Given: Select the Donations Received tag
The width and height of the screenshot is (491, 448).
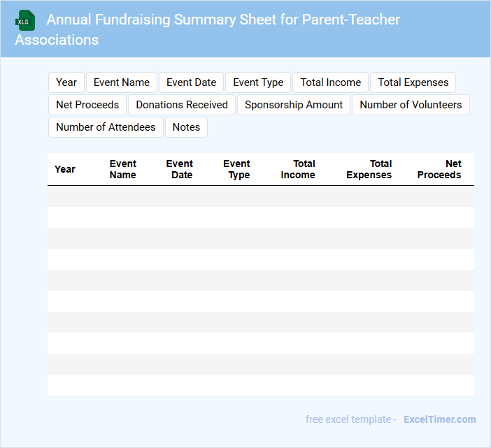Looking at the screenshot, I should point(182,105).
